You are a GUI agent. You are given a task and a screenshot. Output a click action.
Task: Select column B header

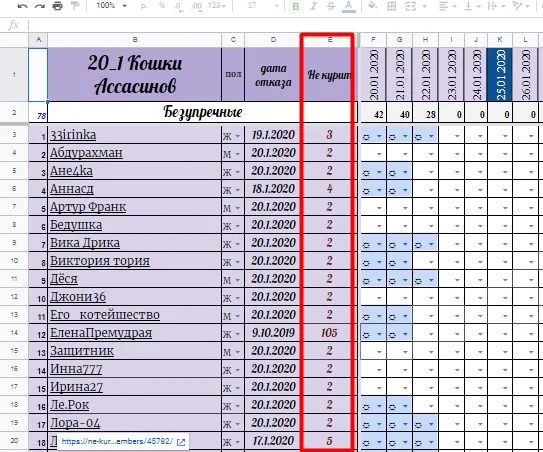pyautogui.click(x=135, y=40)
